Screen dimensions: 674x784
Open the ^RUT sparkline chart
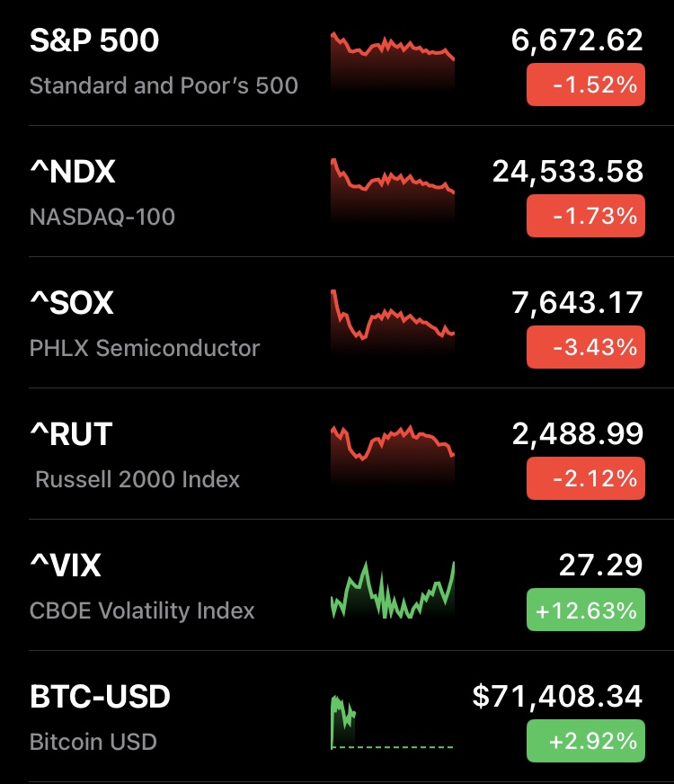tap(393, 456)
